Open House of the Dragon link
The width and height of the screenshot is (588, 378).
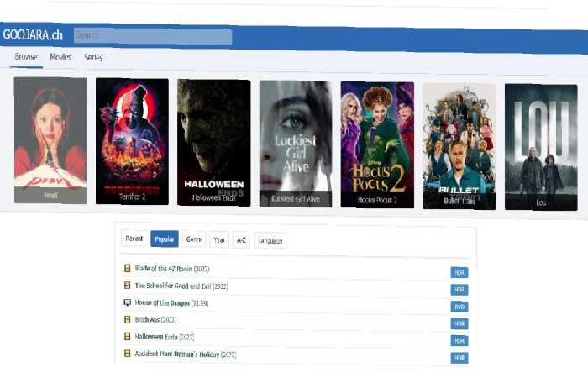pyautogui.click(x=171, y=302)
